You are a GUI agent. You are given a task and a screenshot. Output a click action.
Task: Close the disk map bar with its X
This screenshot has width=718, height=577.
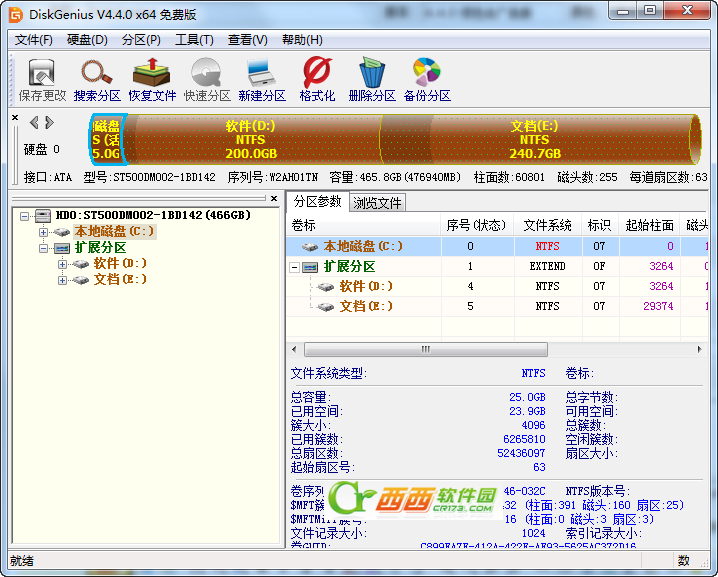[x=15, y=118]
